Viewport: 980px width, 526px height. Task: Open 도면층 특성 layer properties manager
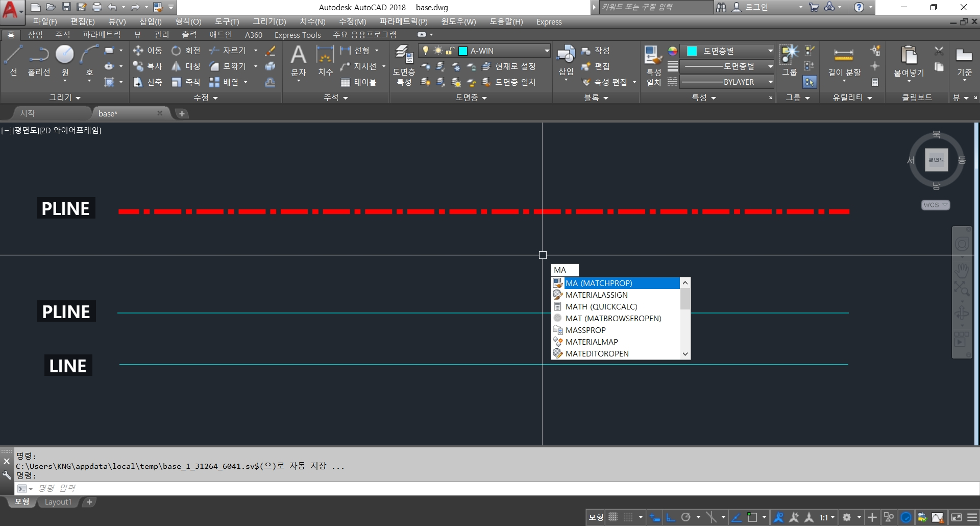point(404,65)
